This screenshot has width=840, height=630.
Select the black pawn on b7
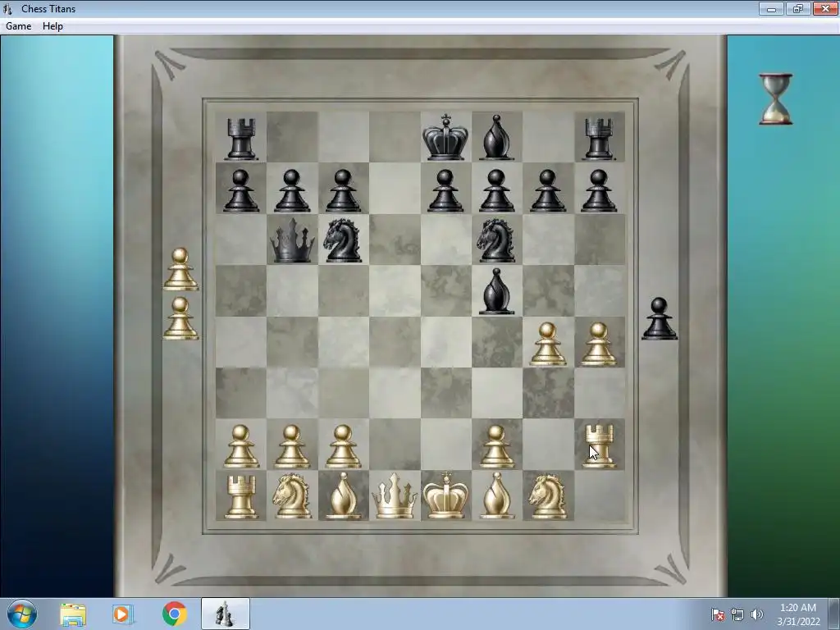292,190
